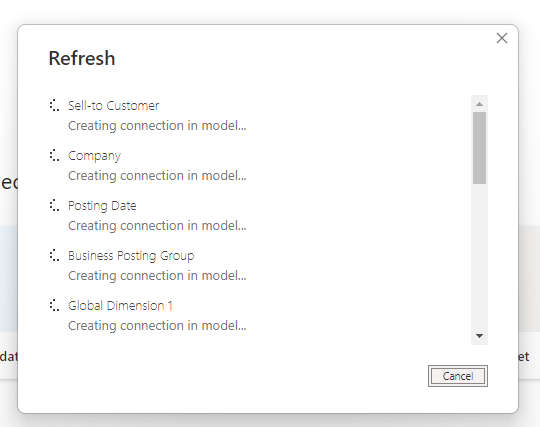Screen dimensions: 540x427
Task: Select the Sell-to Customer entry
Action: (114, 106)
